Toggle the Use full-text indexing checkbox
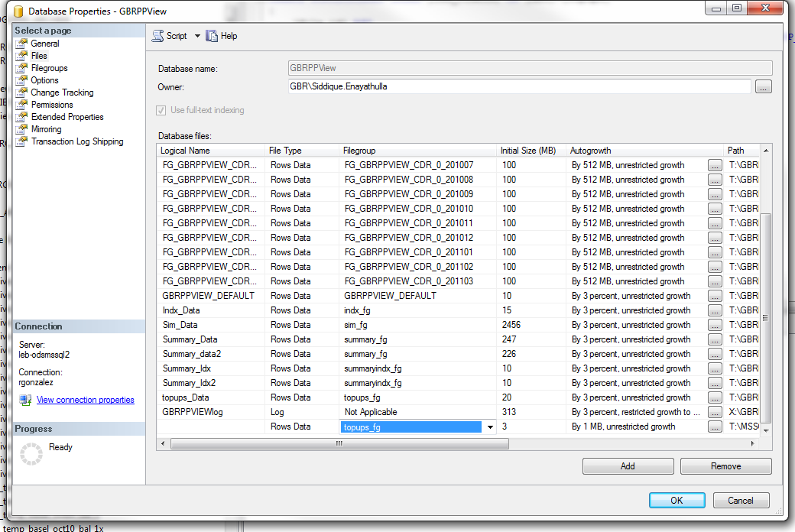 (161, 109)
